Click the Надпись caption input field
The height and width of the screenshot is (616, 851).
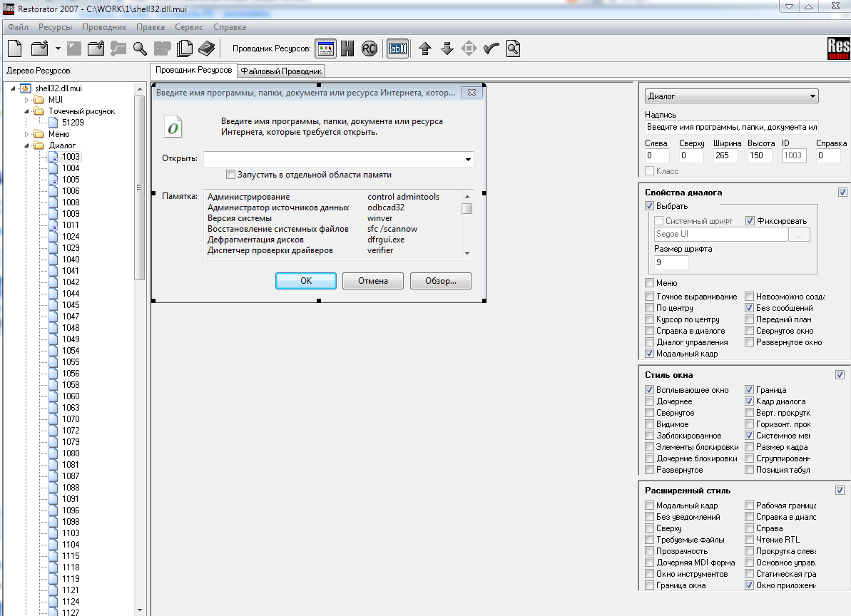[732, 128]
